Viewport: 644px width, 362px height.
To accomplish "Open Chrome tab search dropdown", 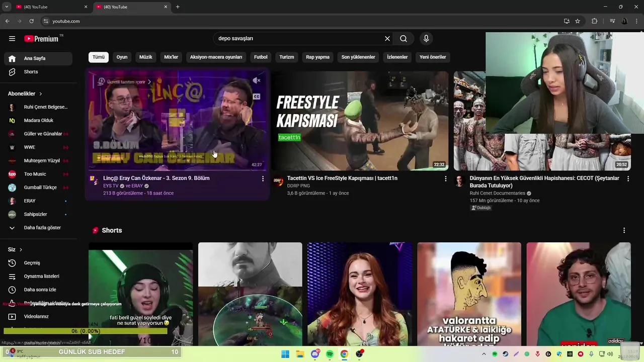I will pyautogui.click(x=6, y=7).
